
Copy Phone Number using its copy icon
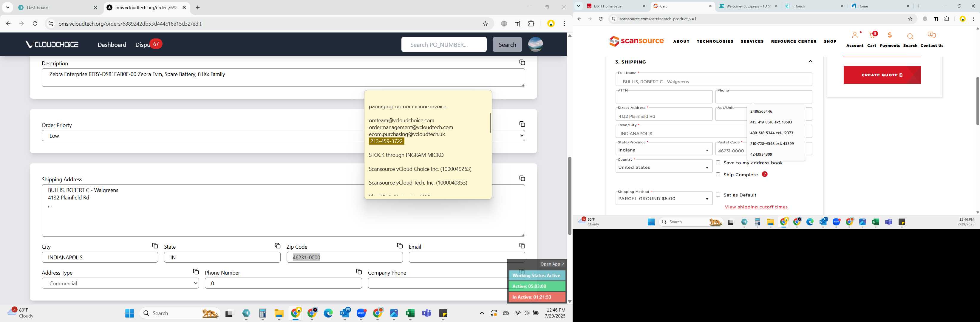click(x=359, y=272)
